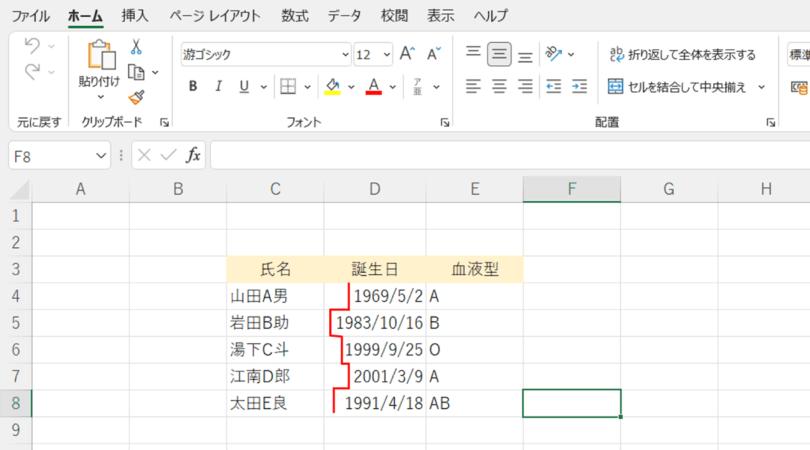The image size is (810, 450).
Task: Expand font color dropdown arrow
Action: 393,87
